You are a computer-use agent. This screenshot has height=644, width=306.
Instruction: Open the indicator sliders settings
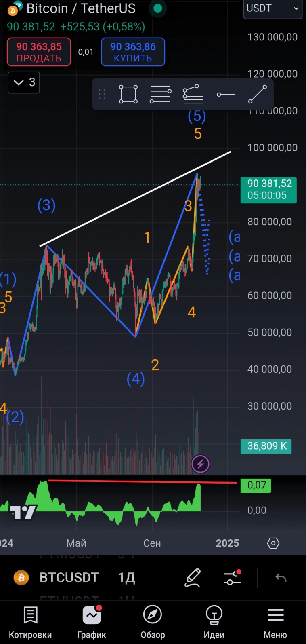coord(233,577)
